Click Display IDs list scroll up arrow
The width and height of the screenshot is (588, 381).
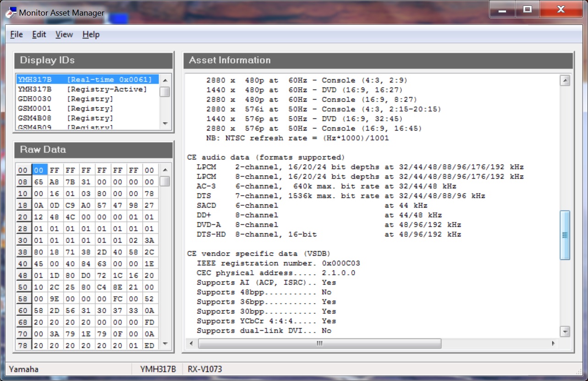(165, 79)
